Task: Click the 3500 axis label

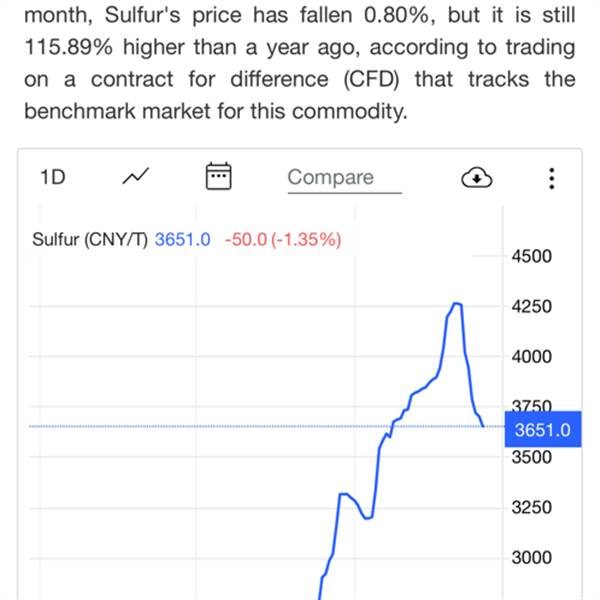Action: click(531, 457)
